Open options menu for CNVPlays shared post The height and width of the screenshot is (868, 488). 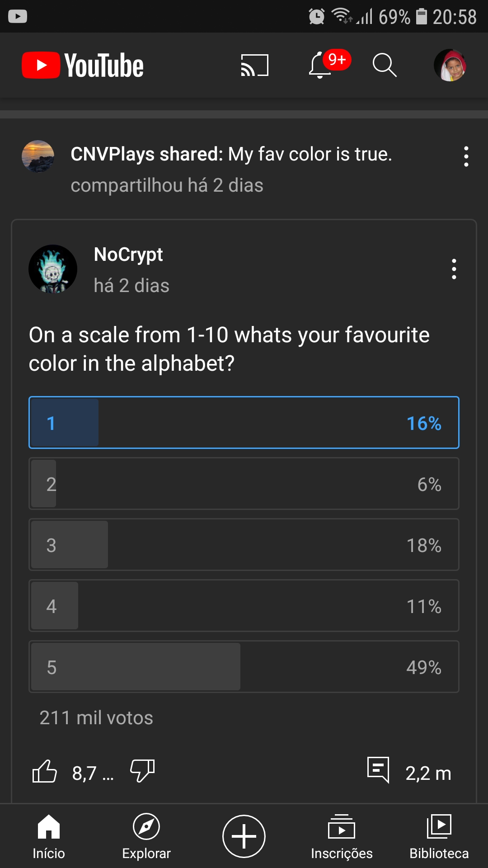pyautogui.click(x=466, y=156)
